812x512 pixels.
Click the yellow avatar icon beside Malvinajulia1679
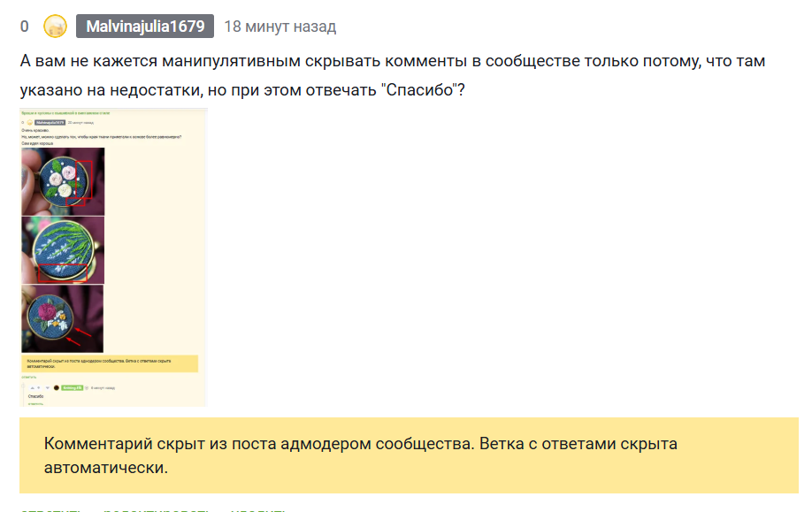55,27
